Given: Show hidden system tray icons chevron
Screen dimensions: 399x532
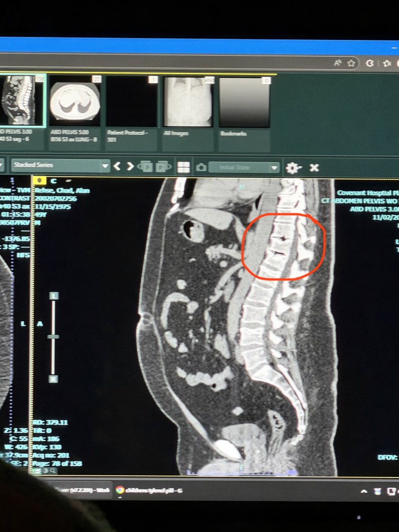Looking at the screenshot, I should 364,491.
